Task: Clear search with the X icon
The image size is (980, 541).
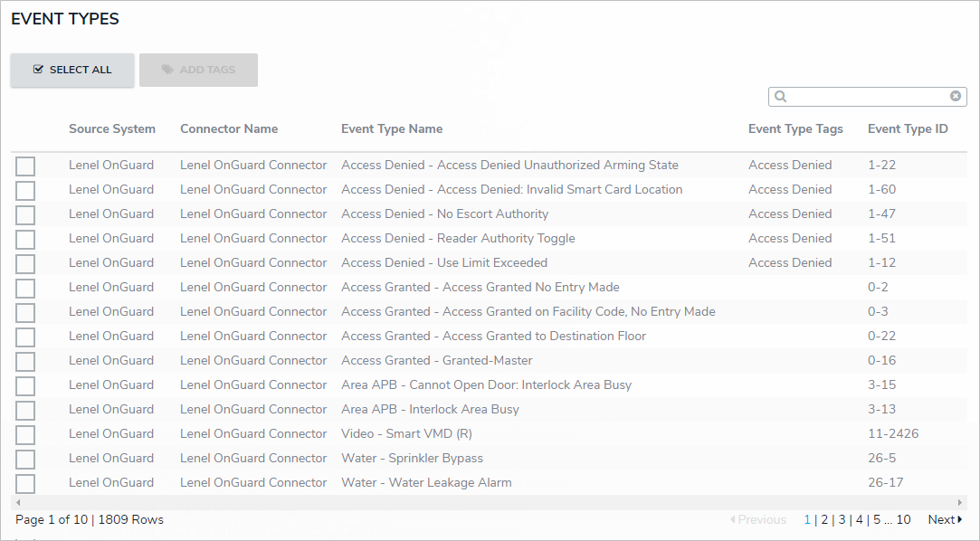Action: tap(956, 96)
